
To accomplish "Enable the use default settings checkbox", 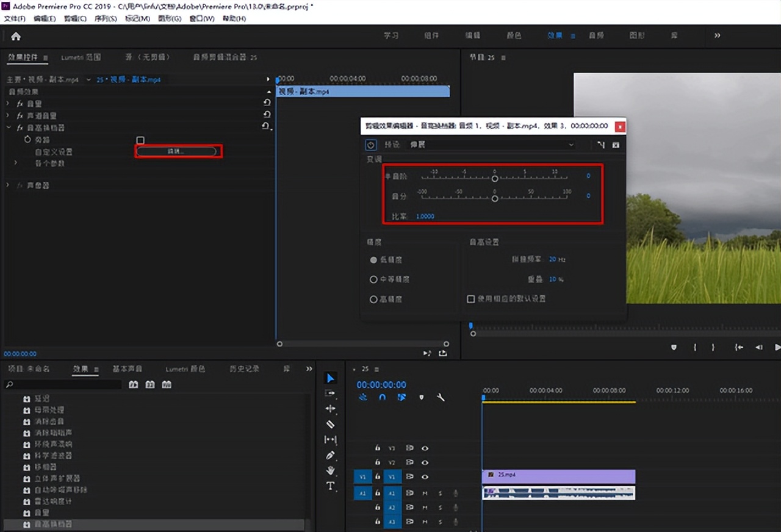I will (x=470, y=299).
